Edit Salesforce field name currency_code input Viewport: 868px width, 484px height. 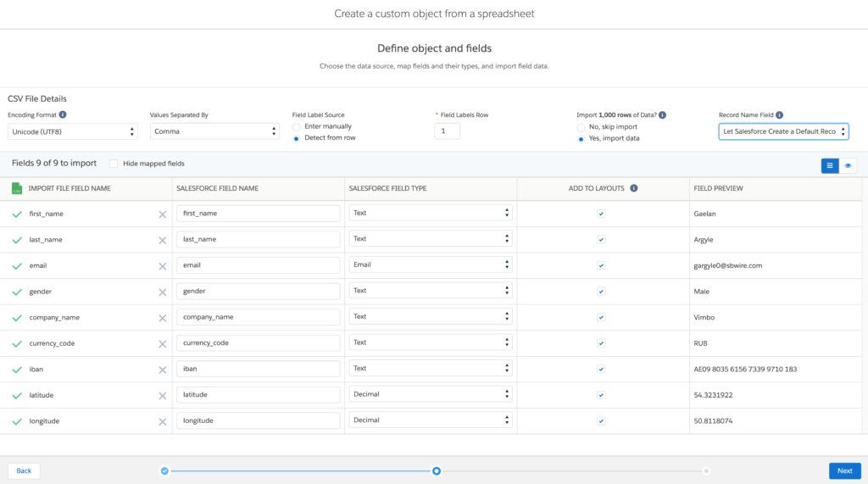(258, 342)
